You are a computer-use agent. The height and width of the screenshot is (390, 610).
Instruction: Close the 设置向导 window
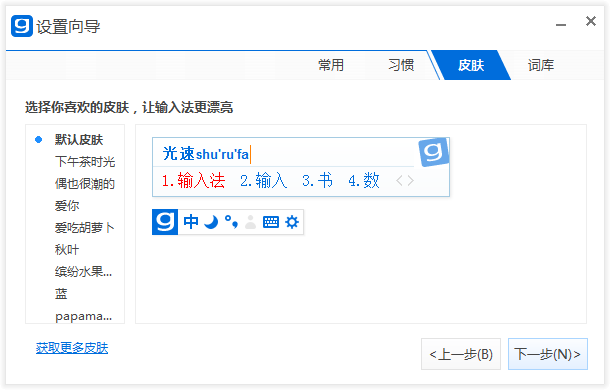(x=591, y=21)
